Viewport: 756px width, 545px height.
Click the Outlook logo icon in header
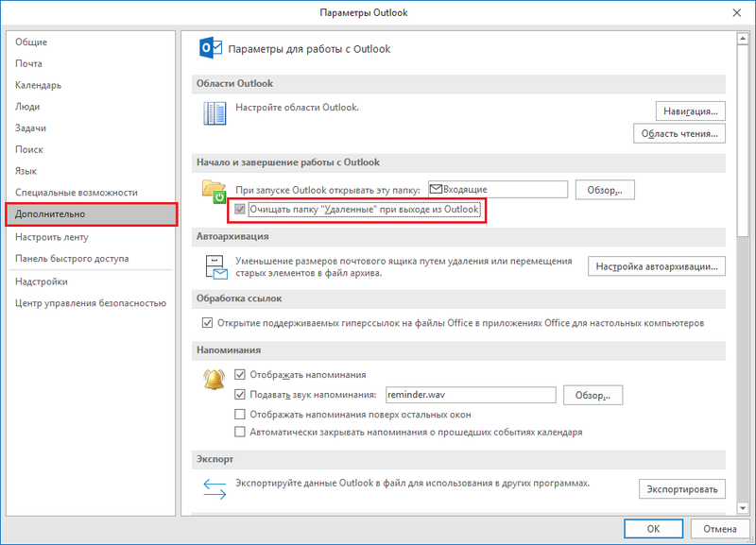[211, 48]
